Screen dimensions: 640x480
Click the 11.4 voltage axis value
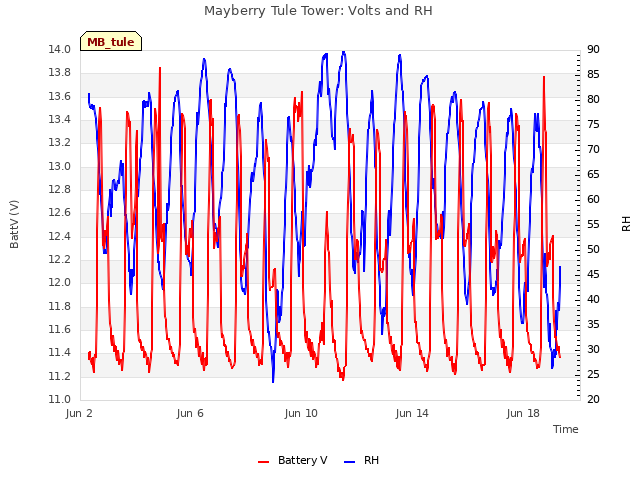click(x=60, y=353)
